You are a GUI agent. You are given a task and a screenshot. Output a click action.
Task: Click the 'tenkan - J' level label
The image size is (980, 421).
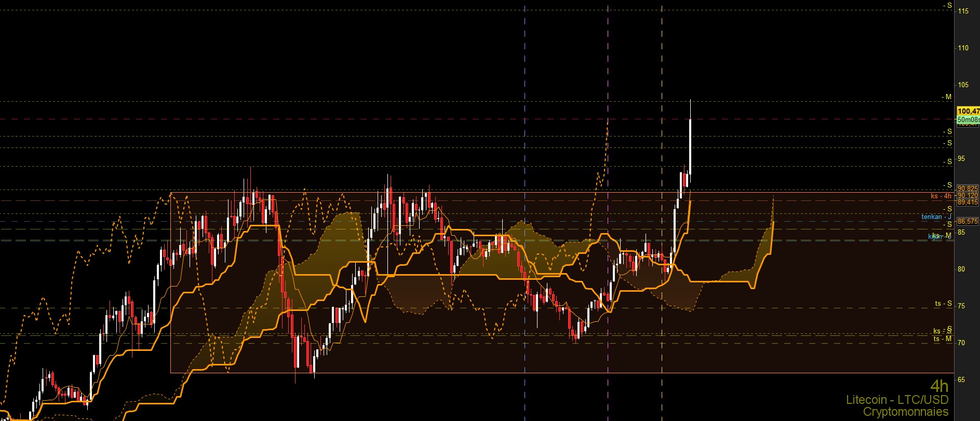tap(936, 216)
